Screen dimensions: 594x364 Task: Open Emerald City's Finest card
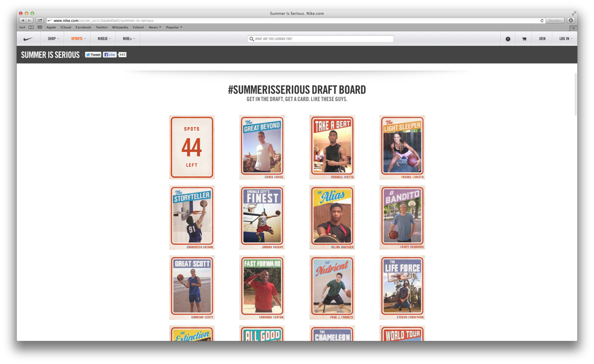[262, 217]
